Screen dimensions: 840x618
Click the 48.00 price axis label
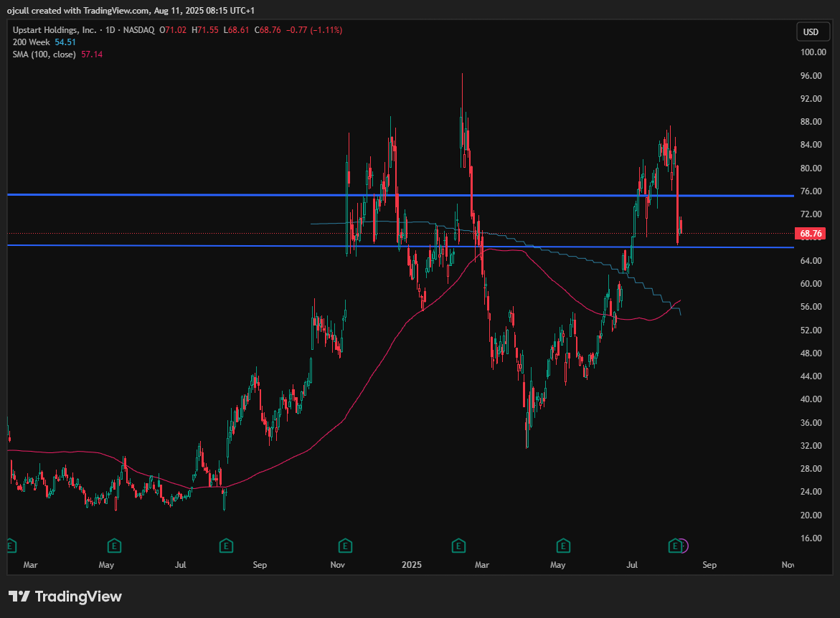(x=811, y=353)
